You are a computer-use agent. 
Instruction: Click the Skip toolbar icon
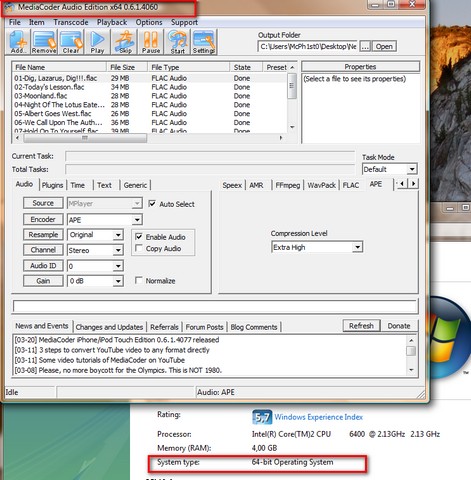pos(125,42)
